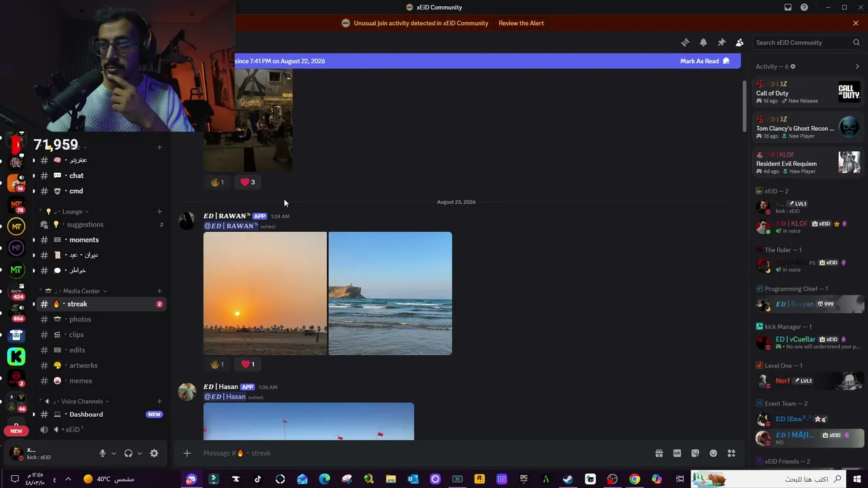This screenshot has width=868, height=488.
Task: Click Review the Alert link
Action: [521, 23]
